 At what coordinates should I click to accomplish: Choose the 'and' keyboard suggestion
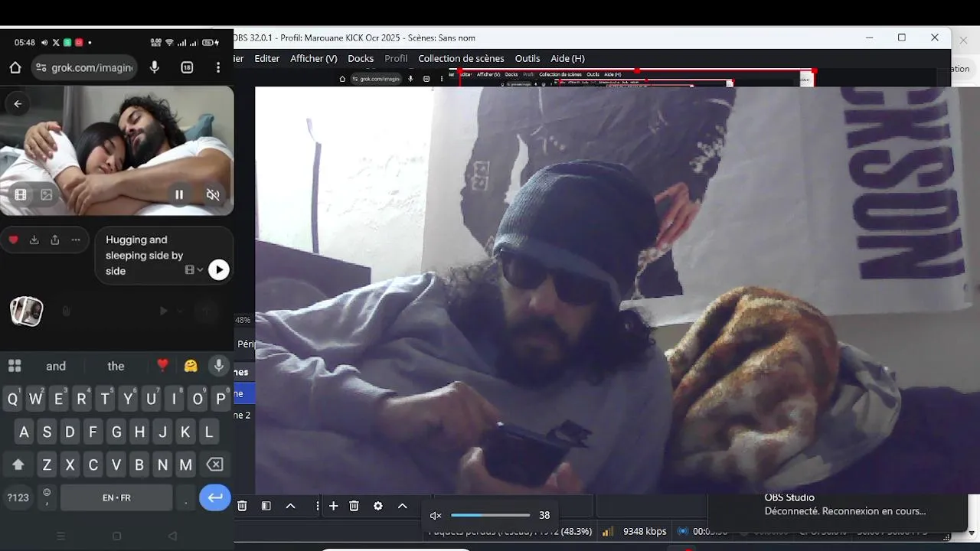[56, 366]
